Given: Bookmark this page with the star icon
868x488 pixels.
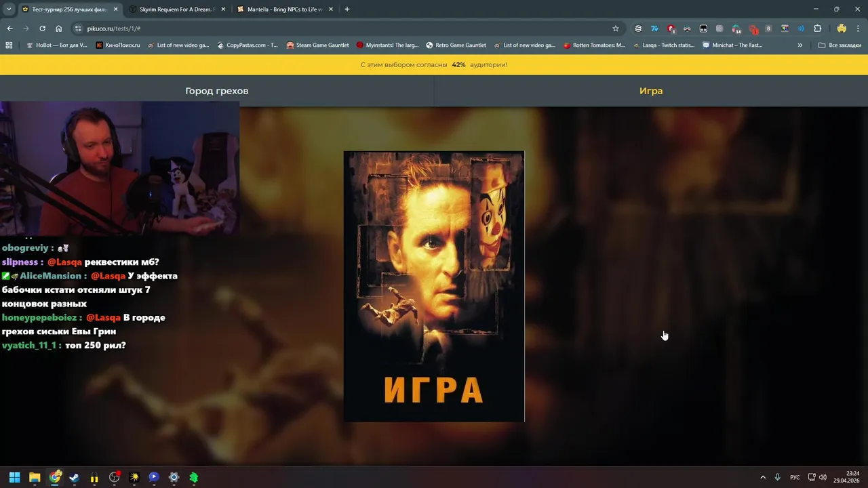Looking at the screenshot, I should click(x=616, y=28).
